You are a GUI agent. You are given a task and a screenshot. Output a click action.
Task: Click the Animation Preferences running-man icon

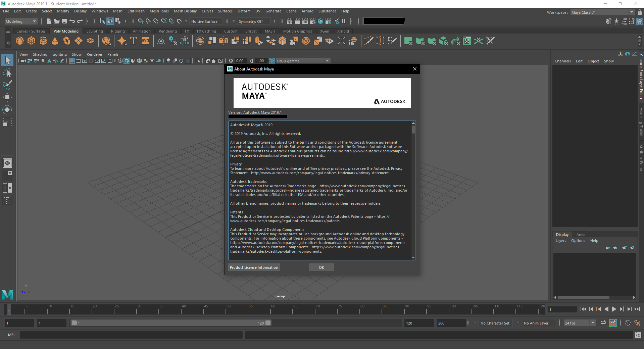click(x=637, y=323)
